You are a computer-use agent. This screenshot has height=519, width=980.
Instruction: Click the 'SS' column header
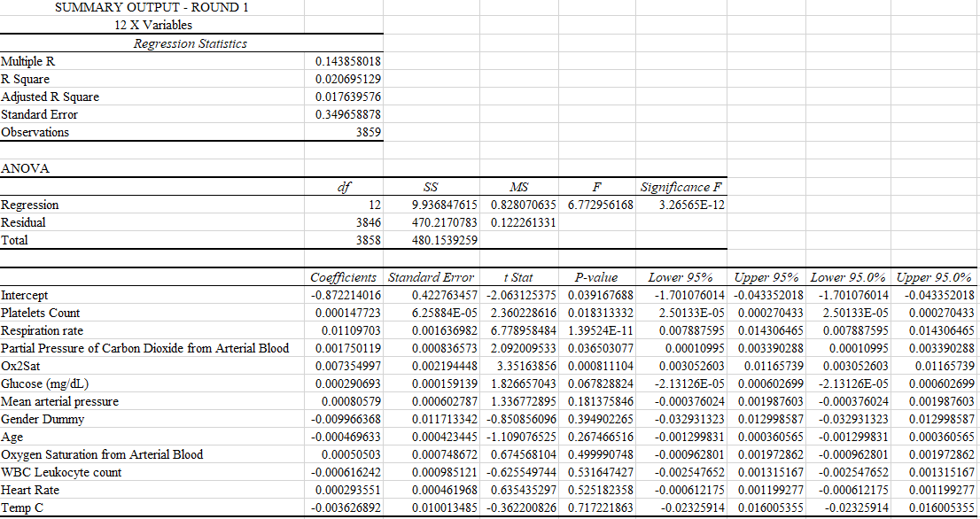click(x=432, y=188)
